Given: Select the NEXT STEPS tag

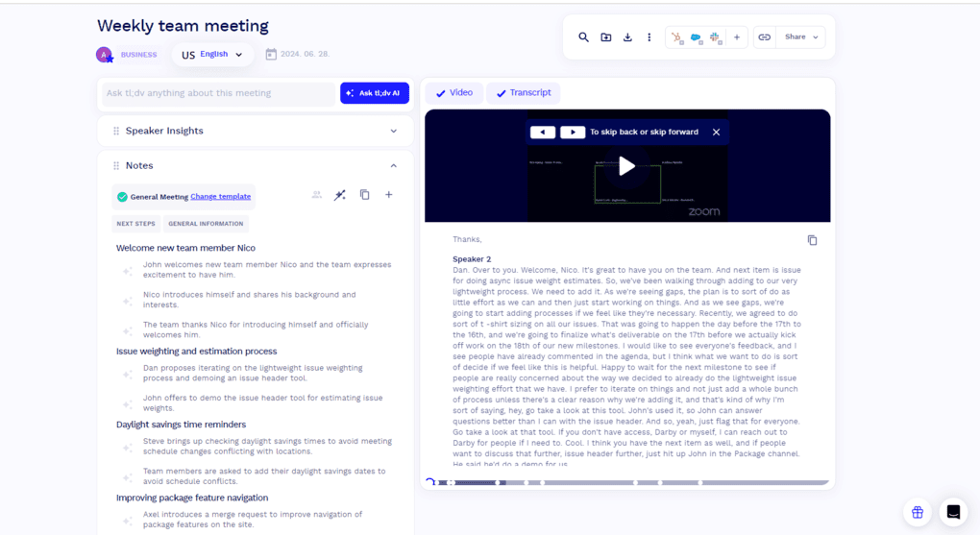Looking at the screenshot, I should [x=135, y=224].
